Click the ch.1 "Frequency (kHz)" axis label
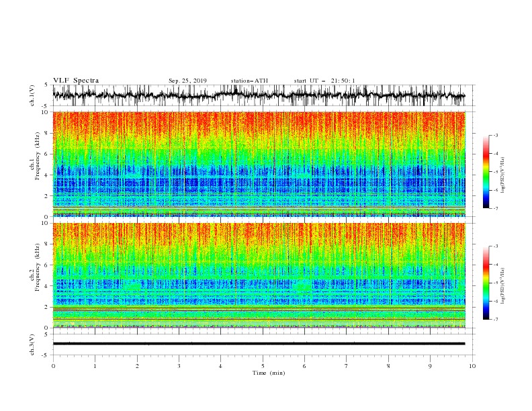 click(x=38, y=156)
